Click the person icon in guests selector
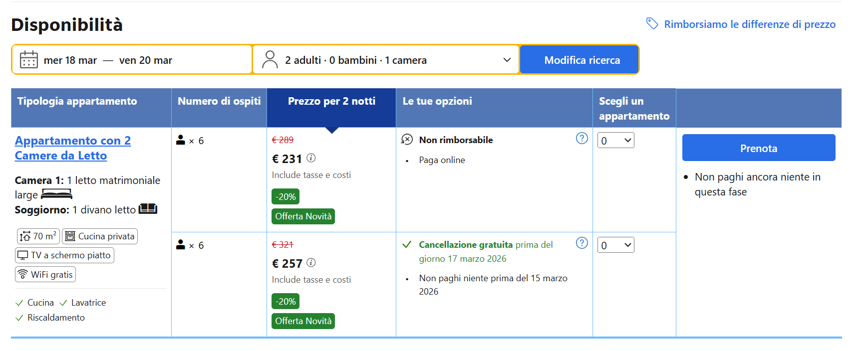Viewport: 868px width, 351px height. tap(270, 60)
